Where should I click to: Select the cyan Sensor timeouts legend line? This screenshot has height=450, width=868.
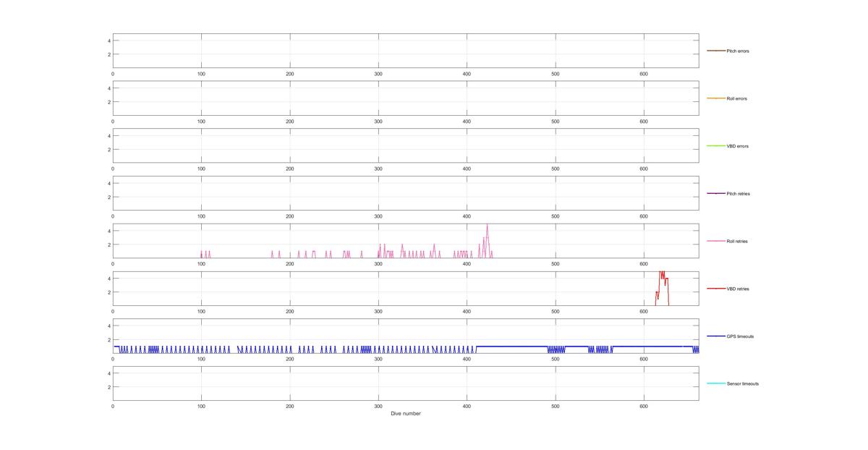coord(716,383)
